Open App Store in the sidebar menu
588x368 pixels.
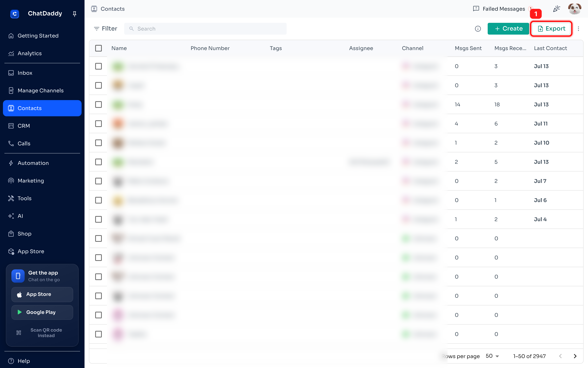[42, 251]
